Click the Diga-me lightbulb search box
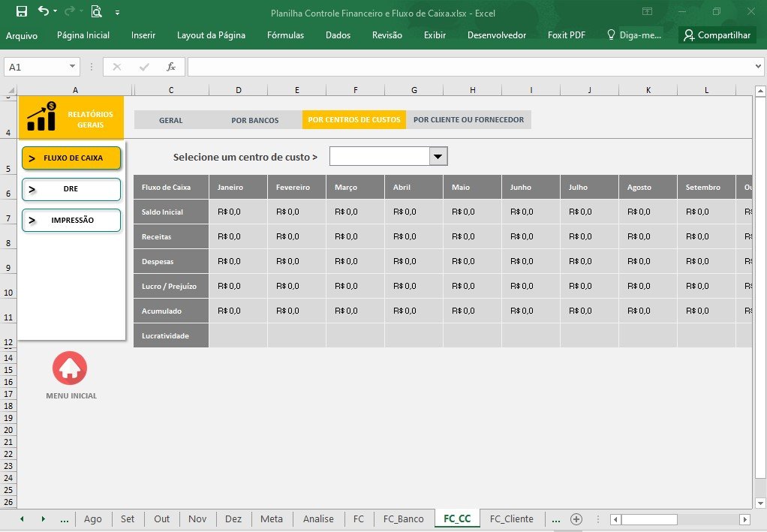 (x=634, y=35)
